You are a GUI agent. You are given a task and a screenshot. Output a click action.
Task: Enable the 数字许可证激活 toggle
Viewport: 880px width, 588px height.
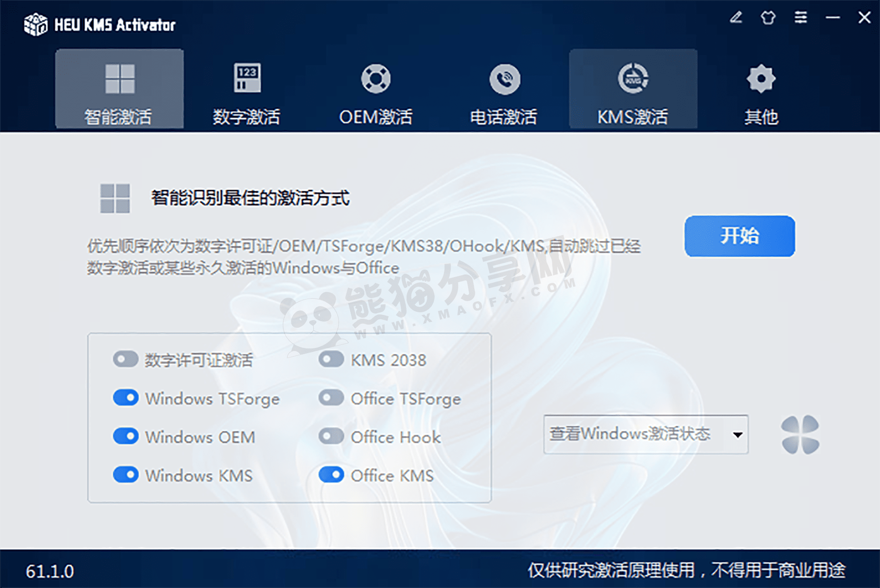[125, 359]
